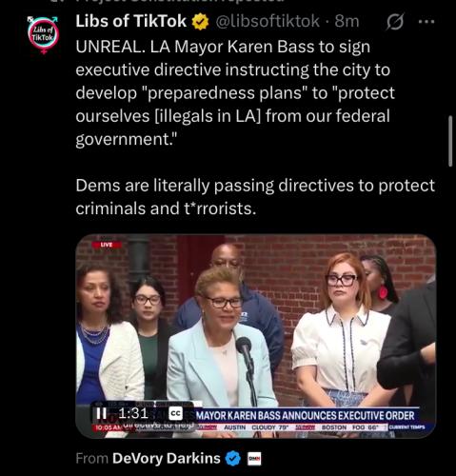Open the tweet body text starting with UNREAL
The width and height of the screenshot is (456, 476).
click(x=235, y=92)
